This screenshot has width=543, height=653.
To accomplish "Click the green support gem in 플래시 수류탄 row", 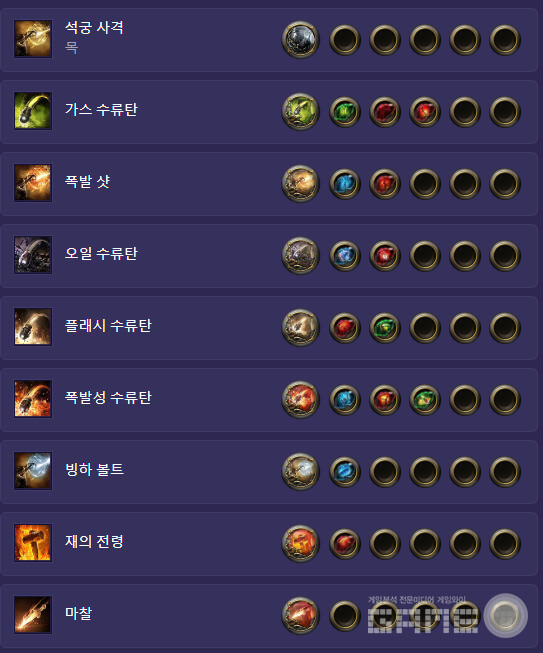I will point(385,328).
